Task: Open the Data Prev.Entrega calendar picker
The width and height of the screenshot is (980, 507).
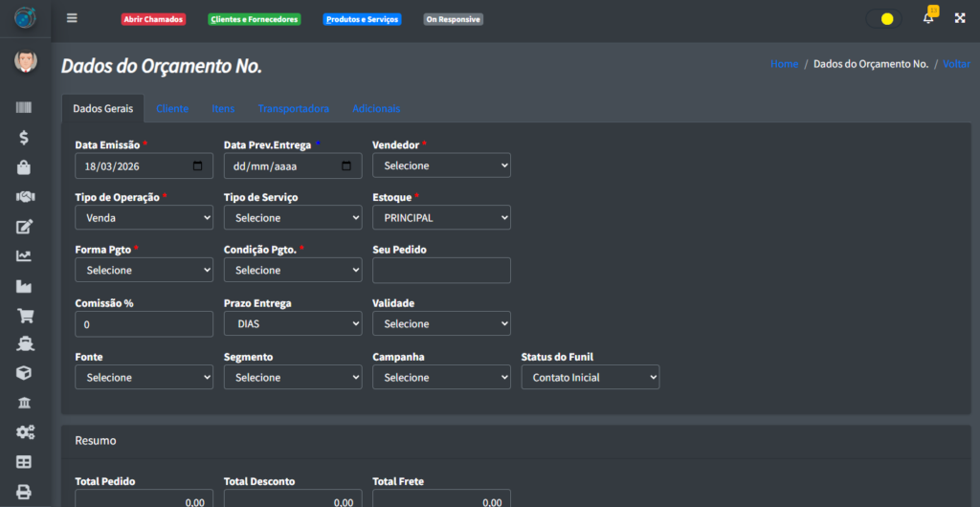Action: 346,165
